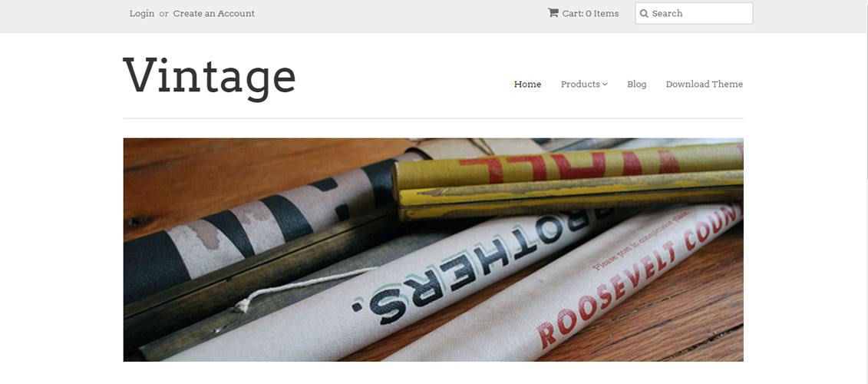
Task: Click the hero banner slide image
Action: [433, 250]
